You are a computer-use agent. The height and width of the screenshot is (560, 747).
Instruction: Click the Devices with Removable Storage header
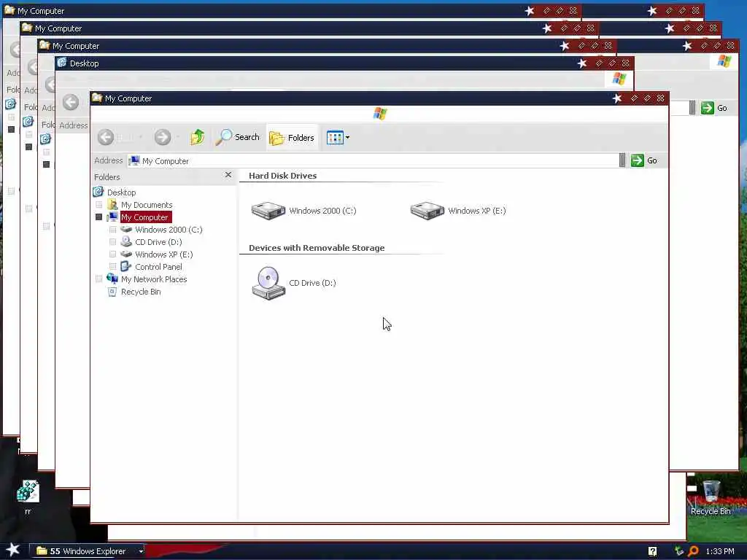tap(317, 248)
